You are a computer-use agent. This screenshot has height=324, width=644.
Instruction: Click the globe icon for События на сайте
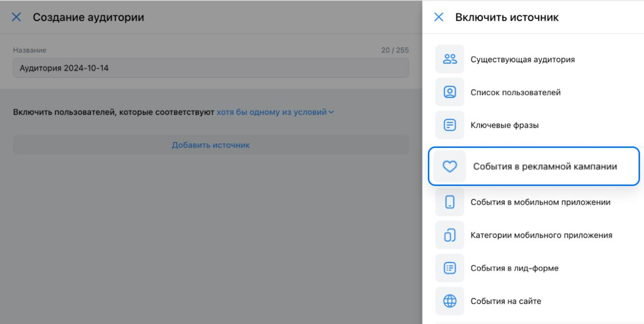point(450,301)
